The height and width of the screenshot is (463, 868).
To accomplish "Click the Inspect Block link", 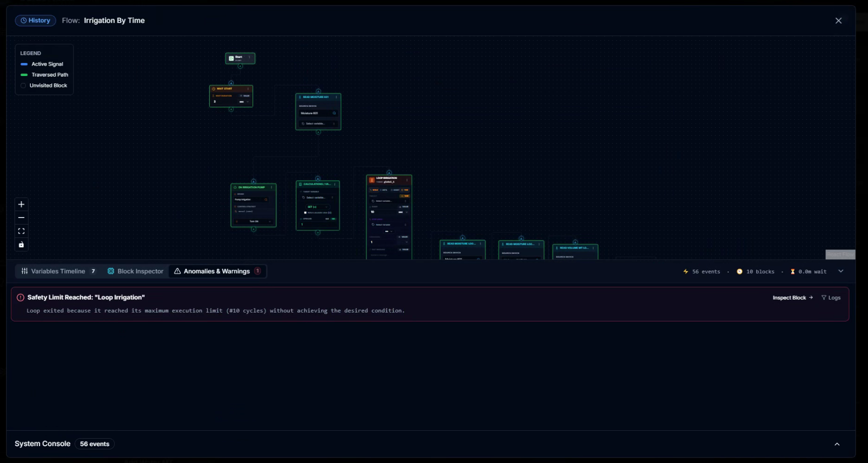I will tap(792, 298).
